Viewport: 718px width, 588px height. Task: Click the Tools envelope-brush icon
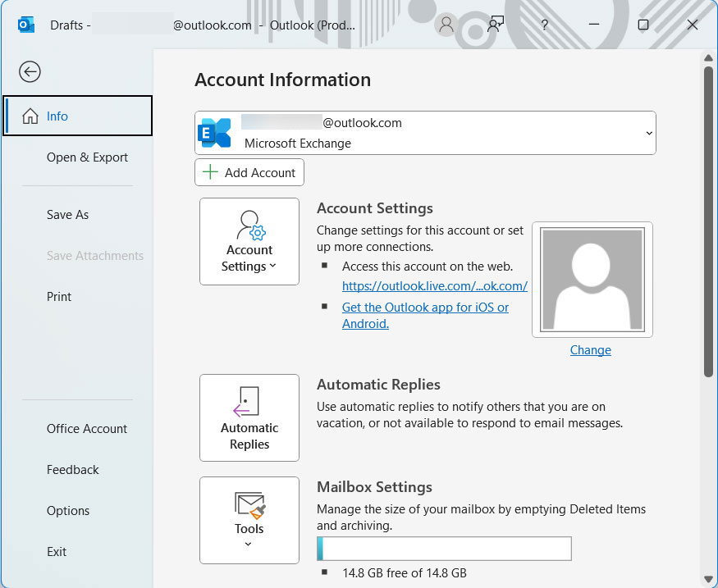click(250, 505)
